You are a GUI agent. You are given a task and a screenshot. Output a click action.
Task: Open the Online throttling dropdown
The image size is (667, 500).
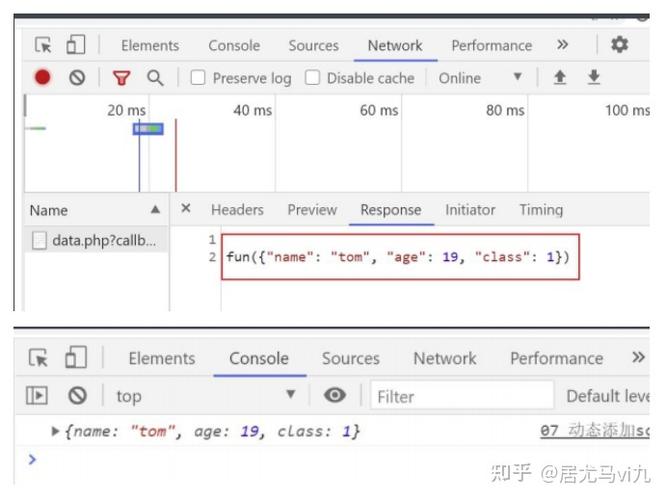[480, 78]
